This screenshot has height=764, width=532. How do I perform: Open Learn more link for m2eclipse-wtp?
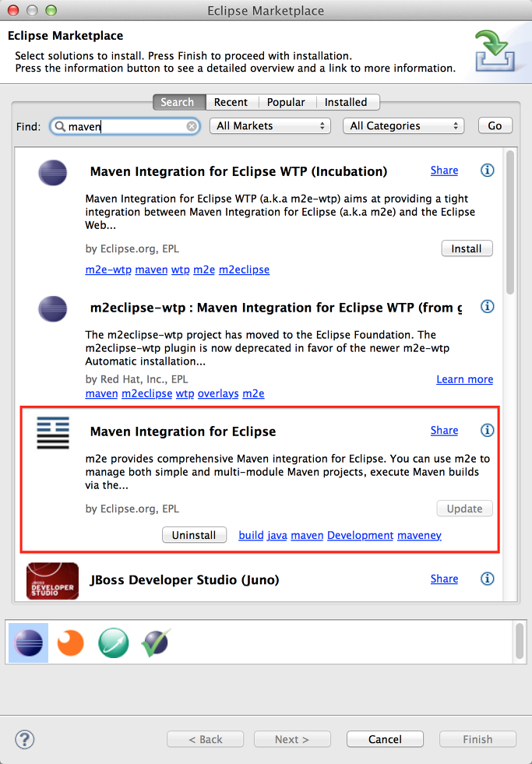click(465, 379)
